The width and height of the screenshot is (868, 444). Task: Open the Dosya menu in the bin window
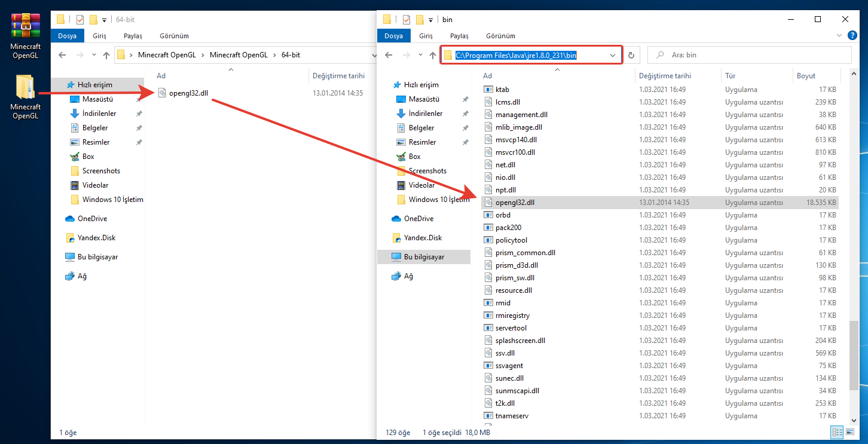[x=393, y=36]
